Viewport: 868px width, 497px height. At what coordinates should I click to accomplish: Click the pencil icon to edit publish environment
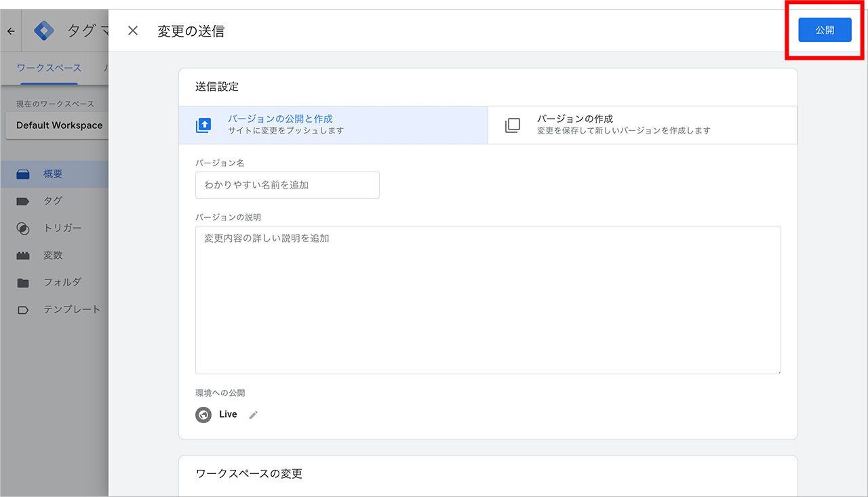click(253, 414)
